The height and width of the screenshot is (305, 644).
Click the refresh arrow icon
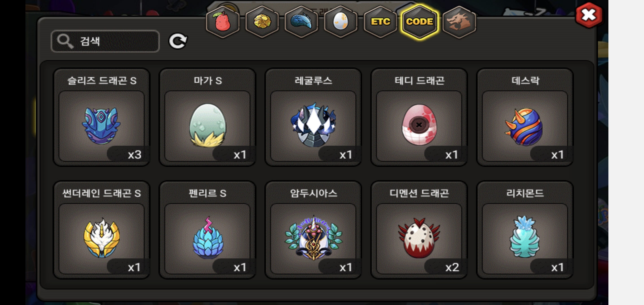(178, 41)
